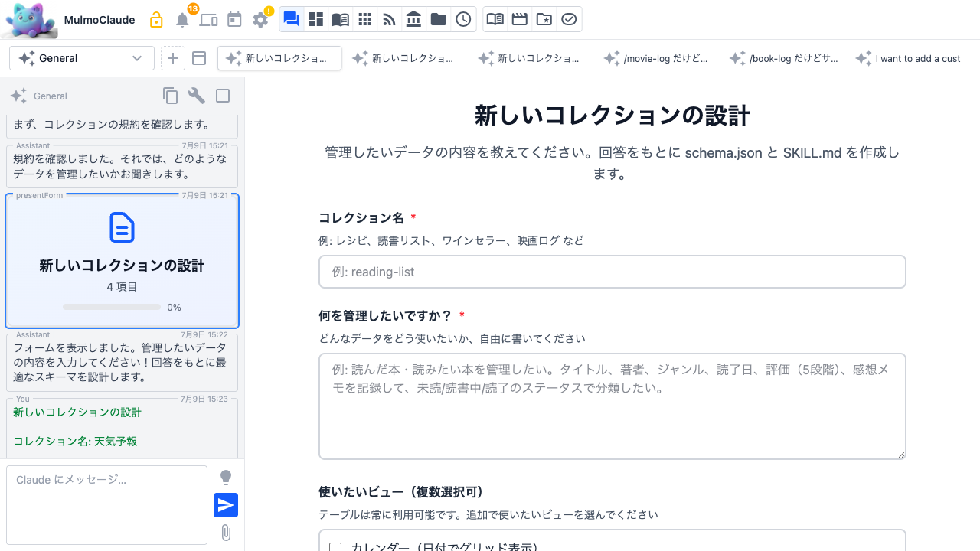The height and width of the screenshot is (551, 980).
Task: Click the form progress bar at 0%
Action: point(112,307)
